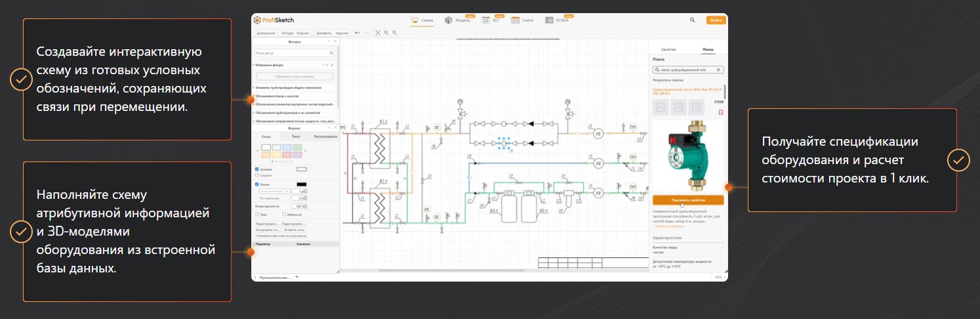Click the search magnifier in the top bar
This screenshot has height=319, width=980.
[693, 20]
